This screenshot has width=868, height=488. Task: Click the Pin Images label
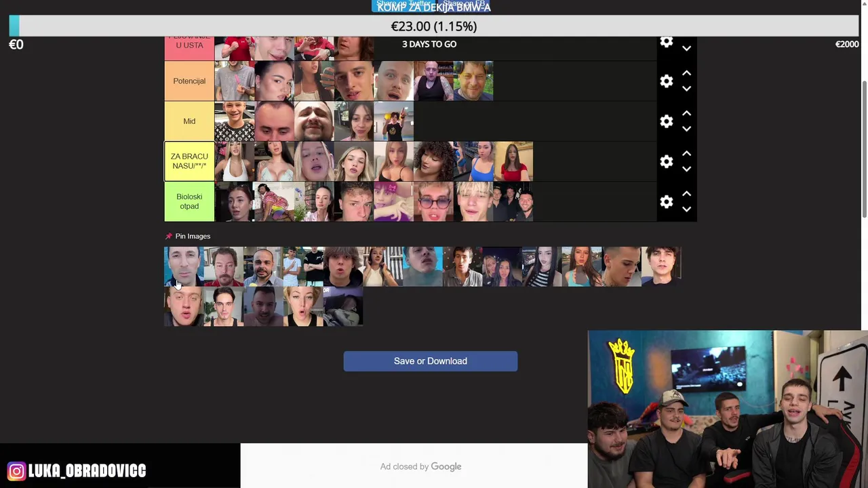coord(193,236)
